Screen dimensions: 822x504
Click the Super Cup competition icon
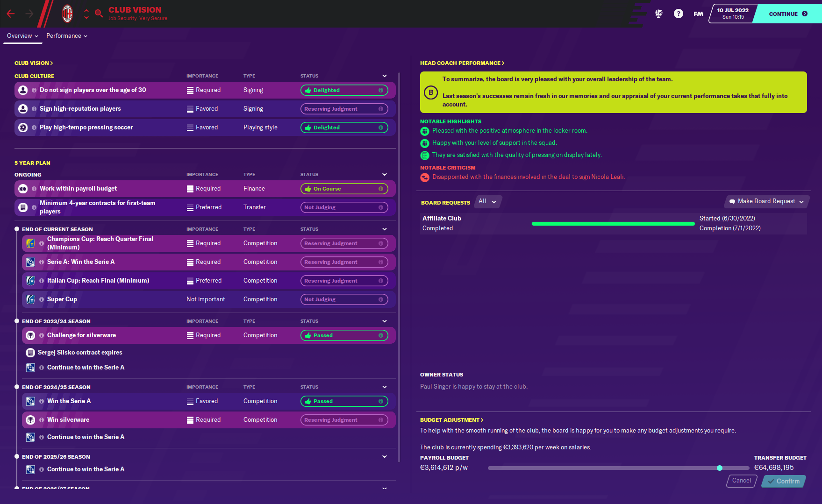(30, 299)
